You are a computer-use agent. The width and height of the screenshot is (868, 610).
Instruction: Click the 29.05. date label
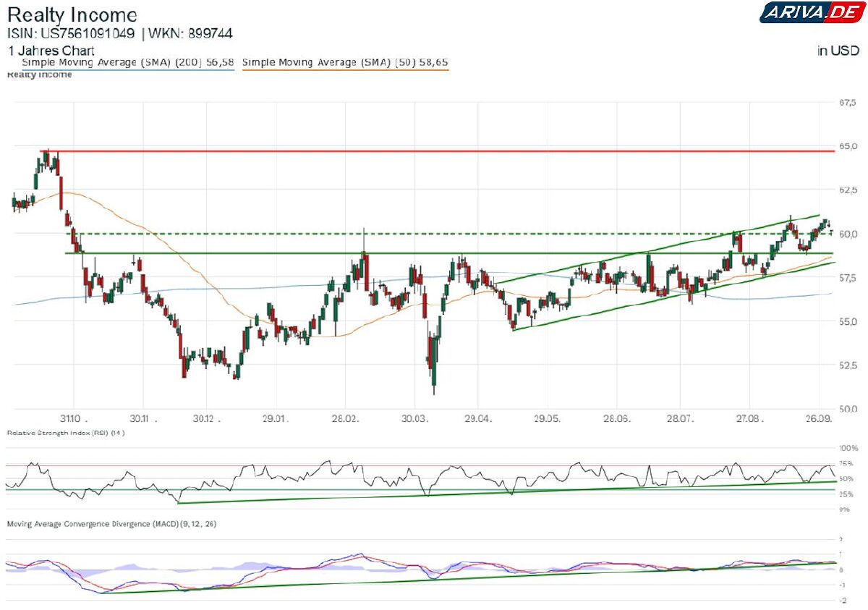coord(547,418)
